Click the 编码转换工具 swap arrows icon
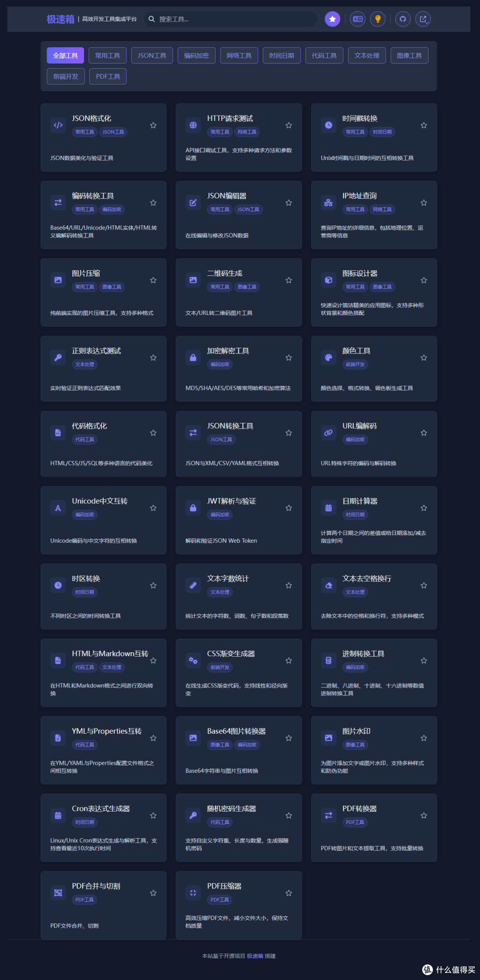Viewport: 480px width, 980px height. [58, 202]
